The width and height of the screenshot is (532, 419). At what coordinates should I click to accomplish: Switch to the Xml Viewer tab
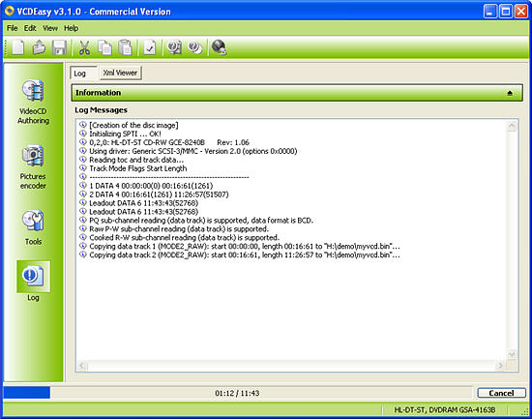120,73
